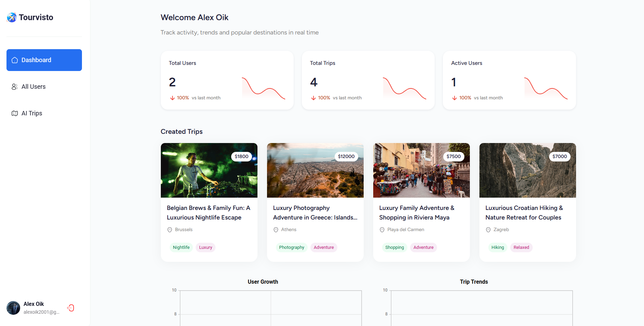Click the red logout icon

tap(71, 308)
